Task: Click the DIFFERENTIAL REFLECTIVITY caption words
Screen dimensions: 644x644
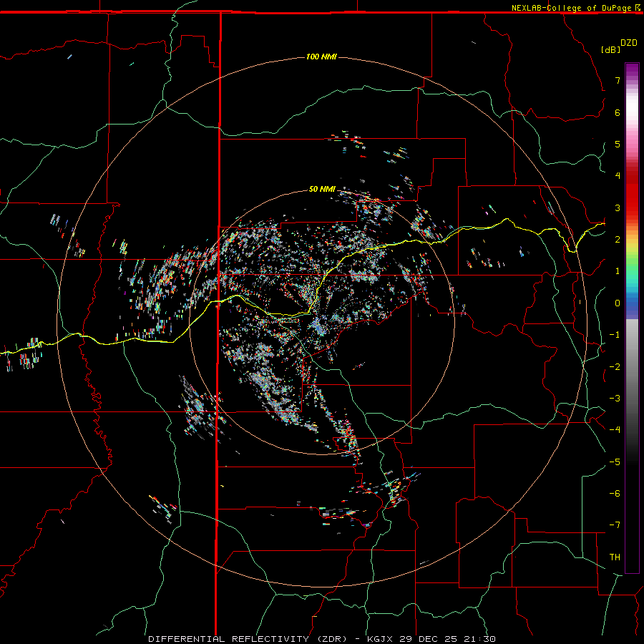Action: coord(228,639)
